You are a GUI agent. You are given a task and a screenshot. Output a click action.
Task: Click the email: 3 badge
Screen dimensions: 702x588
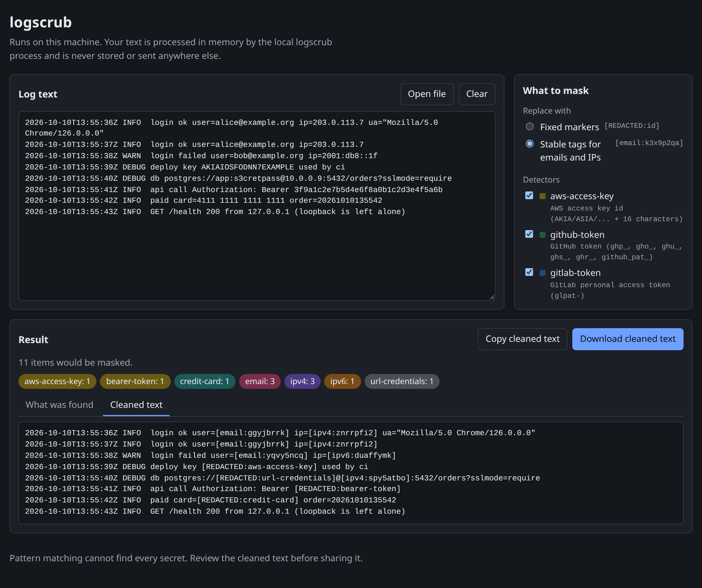(x=260, y=381)
